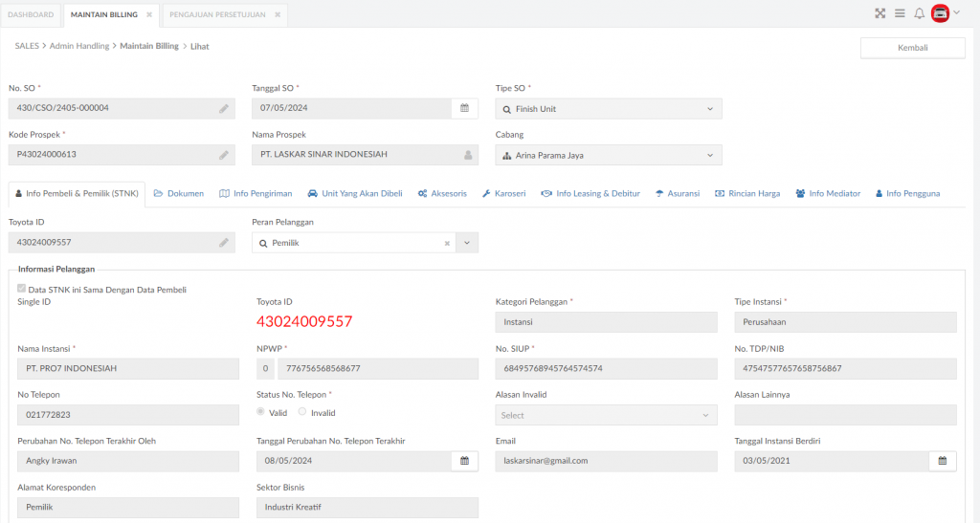Open the Info Mediator tab

[x=828, y=193]
